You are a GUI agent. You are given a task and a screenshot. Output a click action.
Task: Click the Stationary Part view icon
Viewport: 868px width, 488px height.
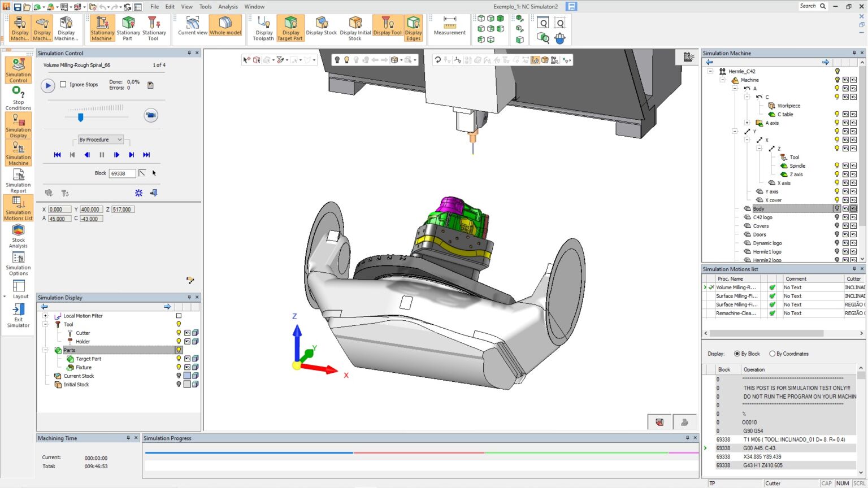click(128, 28)
